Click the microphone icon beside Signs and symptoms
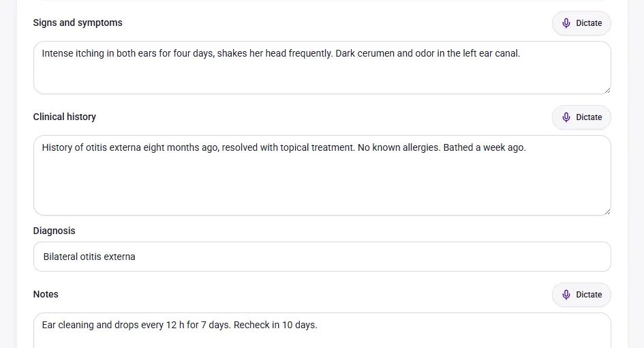The width and height of the screenshot is (644, 348). 566,23
